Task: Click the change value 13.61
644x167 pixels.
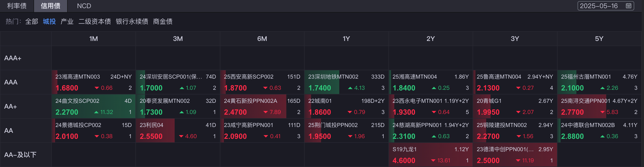Action: (443, 160)
